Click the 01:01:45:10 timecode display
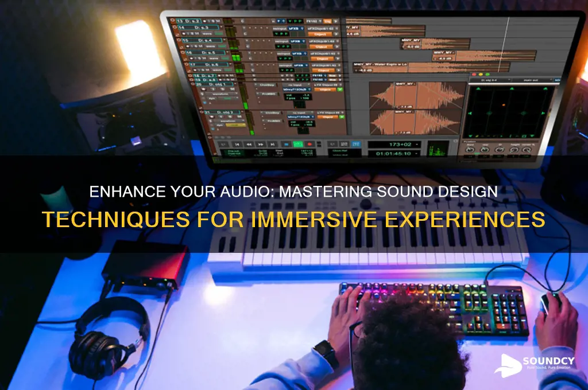588x390 pixels. [x=394, y=154]
